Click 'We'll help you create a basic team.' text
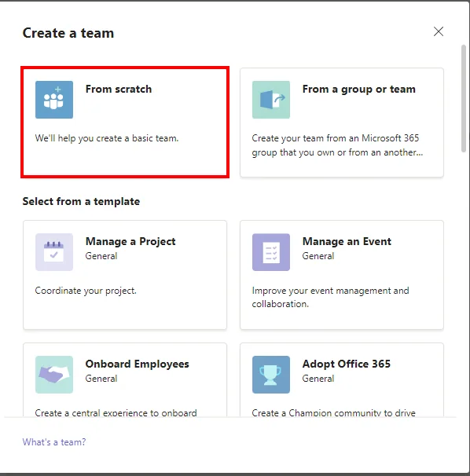Image resolution: width=470 pixels, height=476 pixels. click(x=107, y=138)
